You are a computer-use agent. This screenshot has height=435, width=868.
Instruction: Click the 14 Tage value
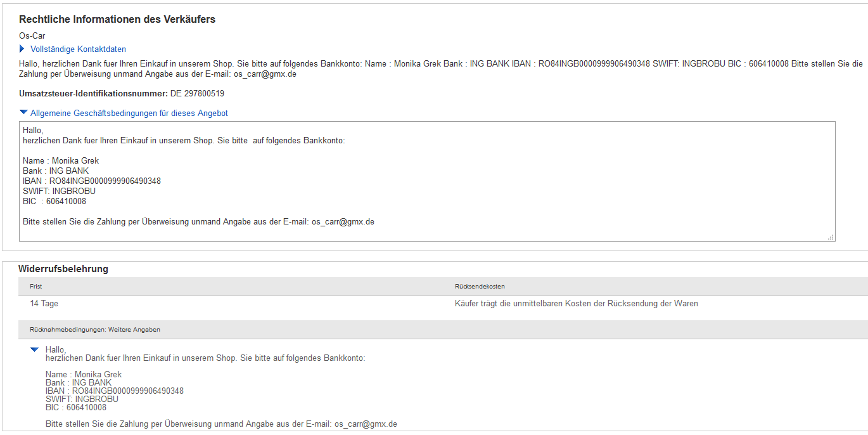tap(44, 304)
